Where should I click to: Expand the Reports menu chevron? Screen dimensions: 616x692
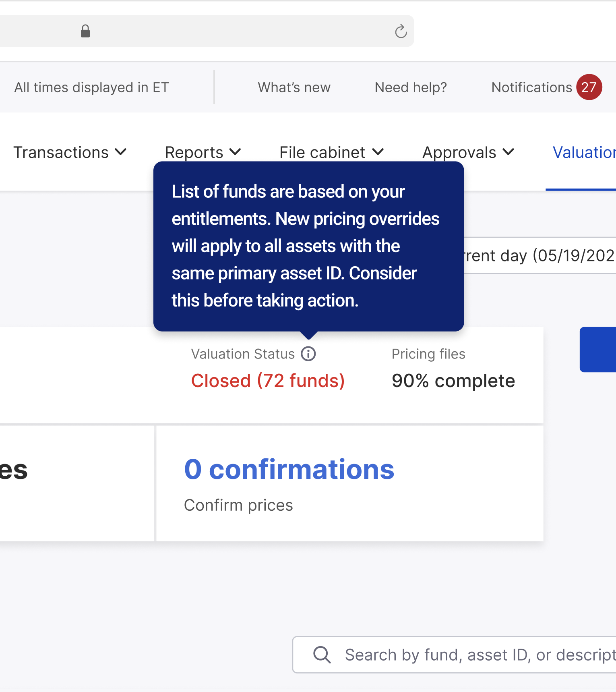[x=235, y=152]
